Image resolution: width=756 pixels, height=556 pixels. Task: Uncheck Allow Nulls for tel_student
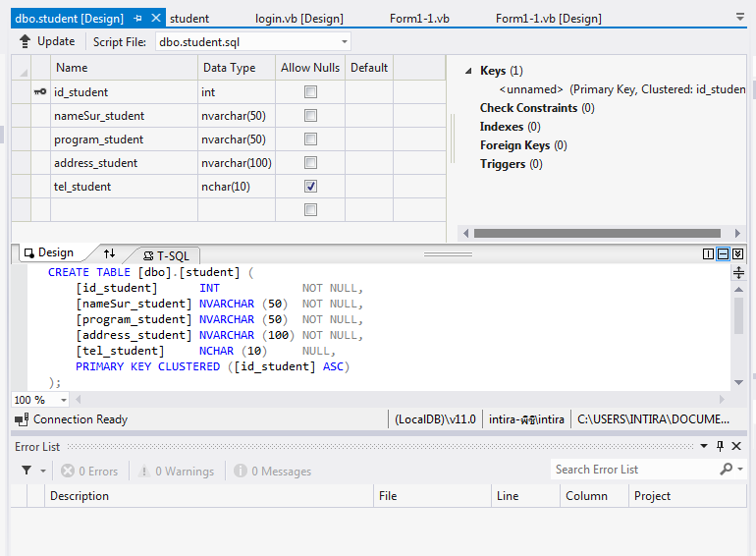coord(310,186)
